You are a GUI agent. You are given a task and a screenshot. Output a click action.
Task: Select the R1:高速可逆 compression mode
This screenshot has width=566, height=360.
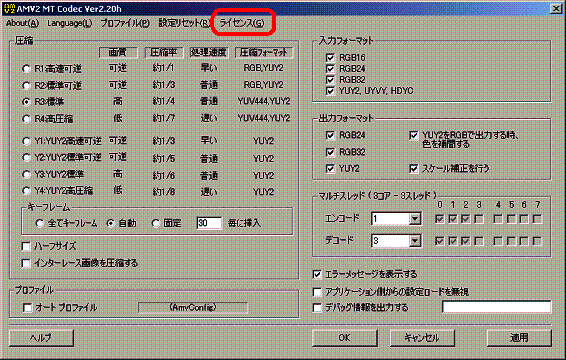26,69
